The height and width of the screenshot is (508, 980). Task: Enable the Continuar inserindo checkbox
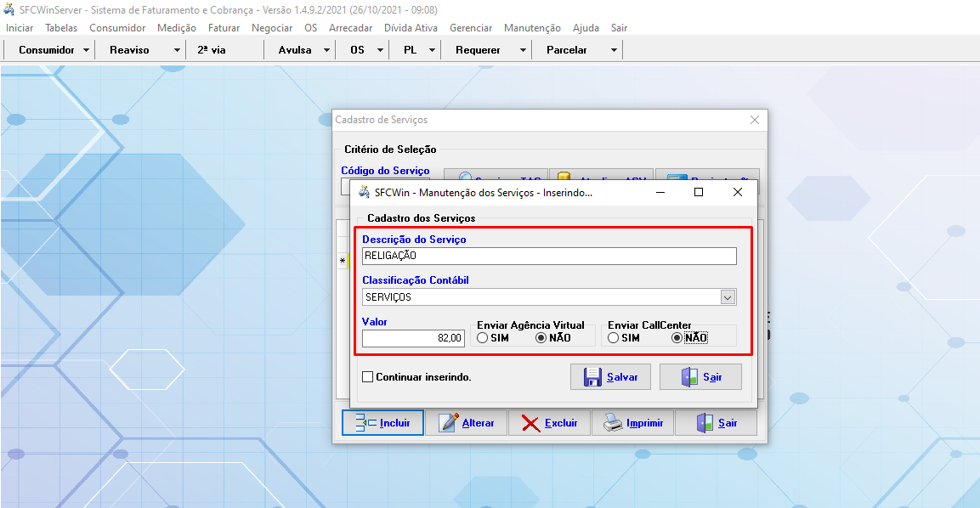[x=368, y=377]
